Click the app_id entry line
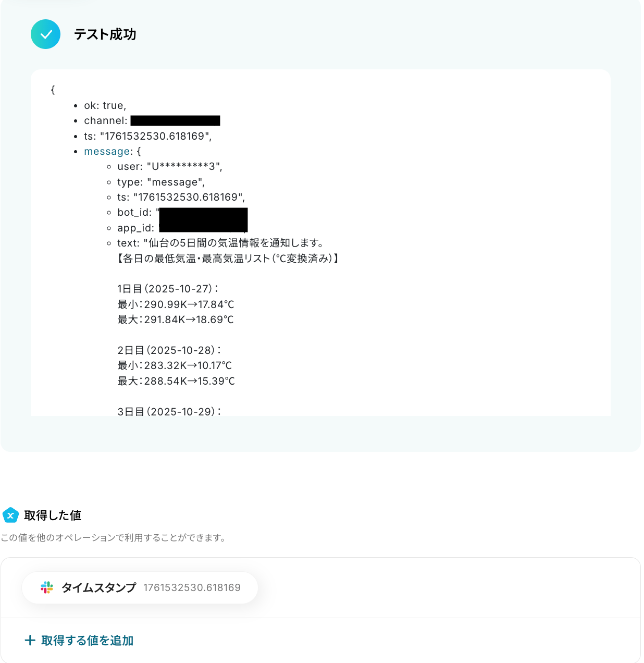The height and width of the screenshot is (663, 644). pyautogui.click(x=182, y=228)
